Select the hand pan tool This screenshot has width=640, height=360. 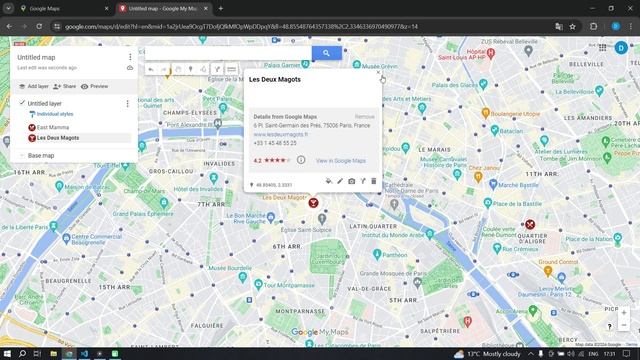coord(178,69)
